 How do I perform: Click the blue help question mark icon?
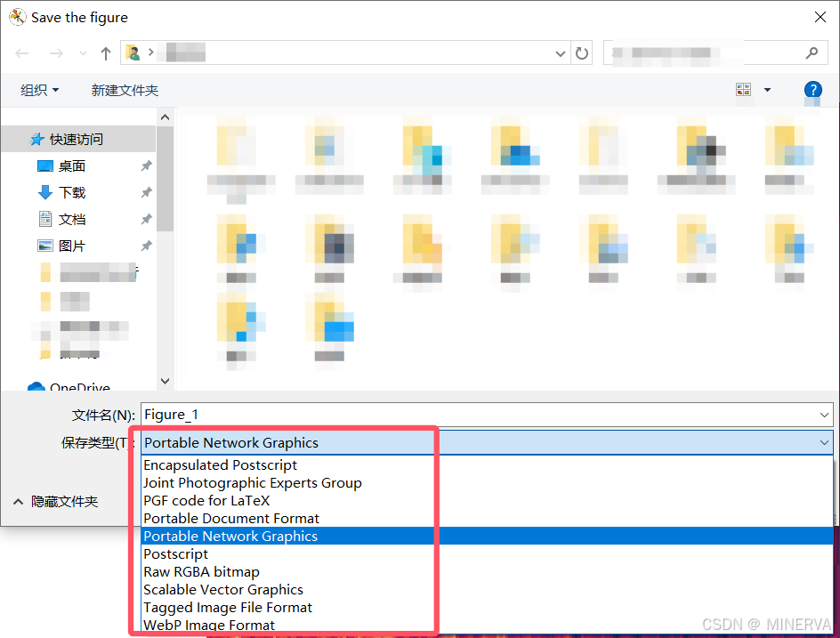(x=812, y=89)
